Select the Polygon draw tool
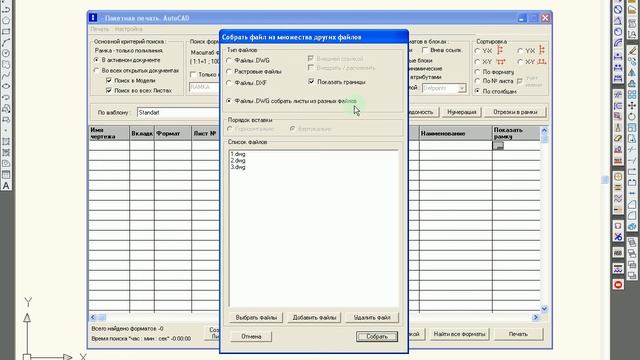 pyautogui.click(x=6, y=20)
